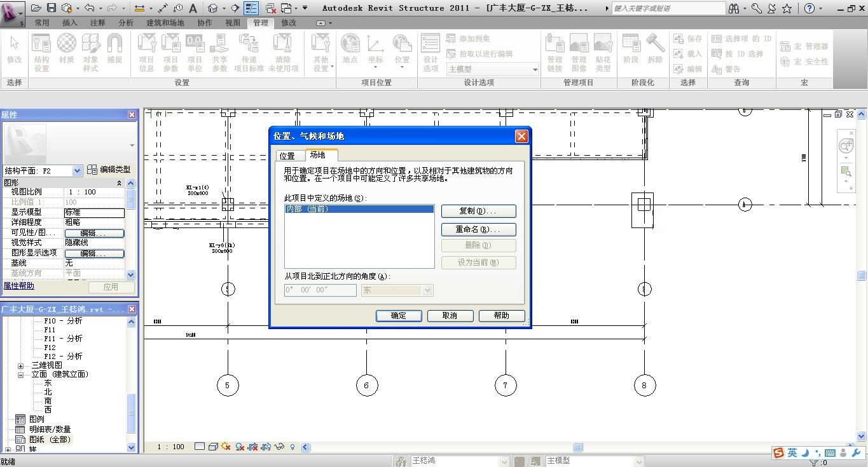868x467 pixels.
Task: Click the 取消 cancel button
Action: point(450,316)
